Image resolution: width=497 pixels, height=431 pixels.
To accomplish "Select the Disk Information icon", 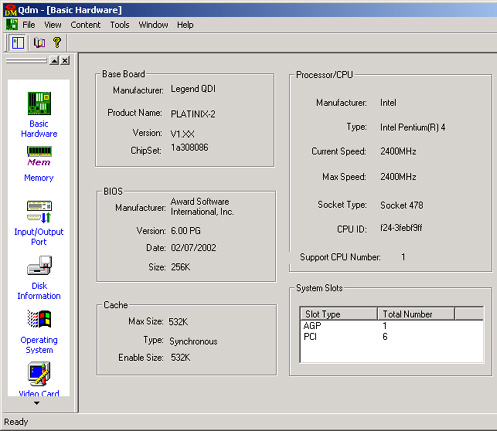I will coord(39,265).
